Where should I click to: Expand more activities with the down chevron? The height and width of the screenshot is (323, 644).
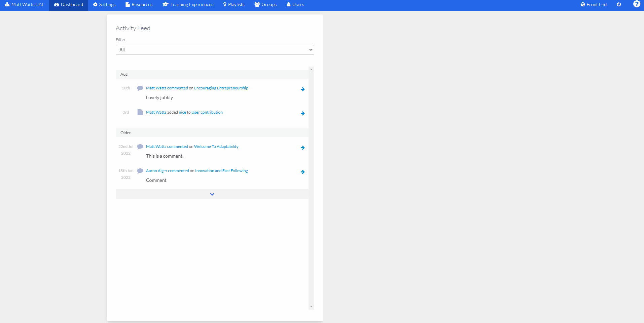[212, 194]
